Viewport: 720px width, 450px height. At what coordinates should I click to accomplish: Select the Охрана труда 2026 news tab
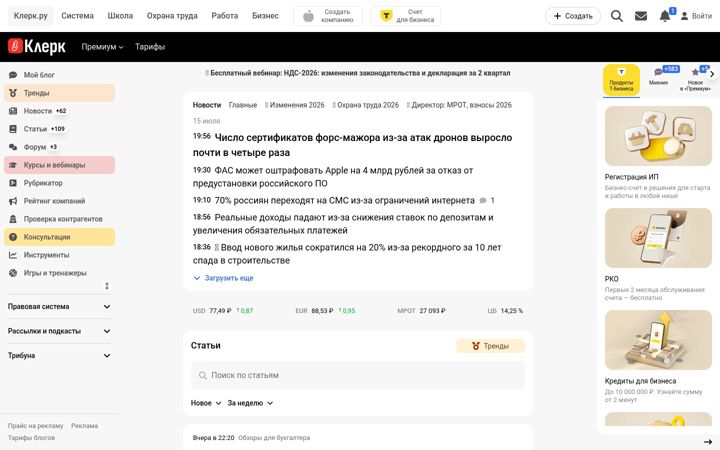[x=366, y=105]
